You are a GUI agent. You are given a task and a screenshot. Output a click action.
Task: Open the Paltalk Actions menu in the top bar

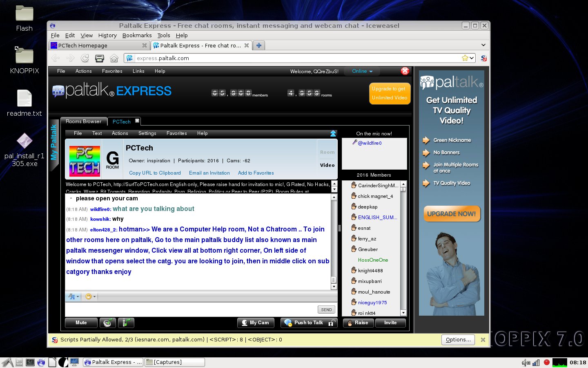tap(83, 71)
